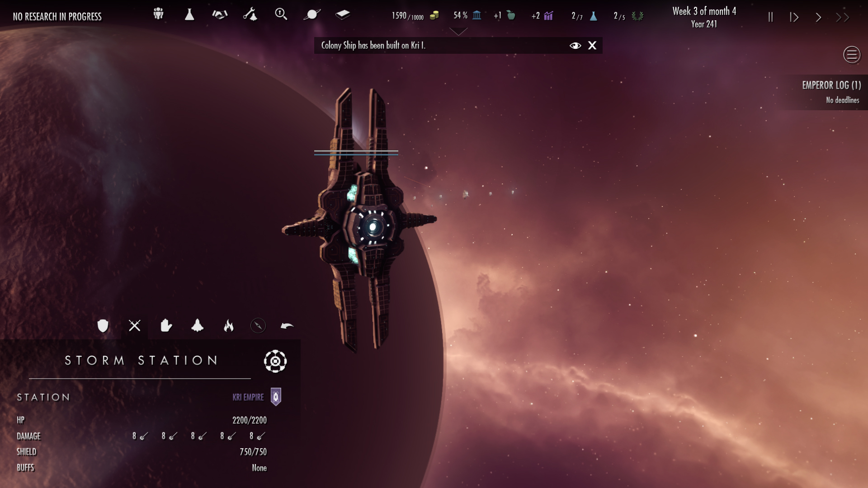Select the targeting reticle icon for Storm Station

pyautogui.click(x=275, y=361)
